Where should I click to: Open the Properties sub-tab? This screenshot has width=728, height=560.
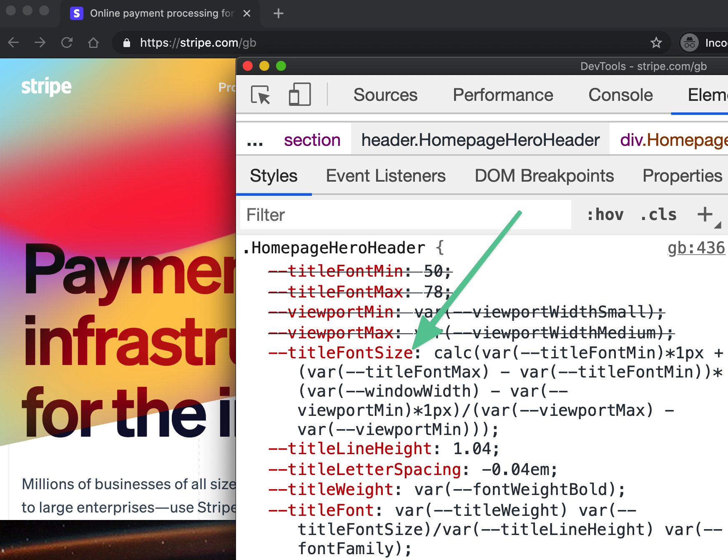click(x=682, y=176)
